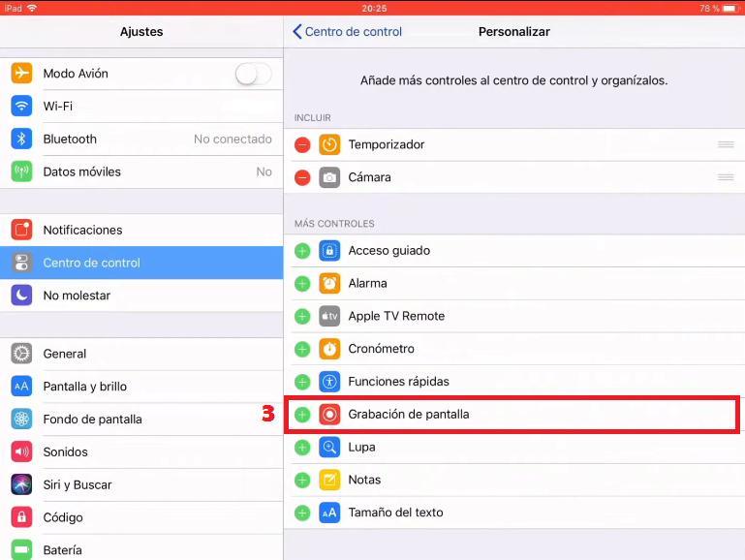This screenshot has width=745, height=560.
Task: Tap the Siri y Buscar icon
Action: point(21,484)
